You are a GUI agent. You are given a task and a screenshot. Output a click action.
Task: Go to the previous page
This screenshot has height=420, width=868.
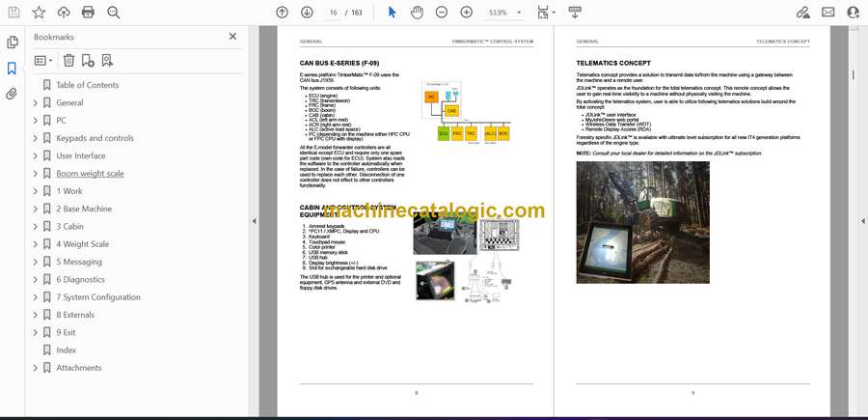pyautogui.click(x=283, y=13)
